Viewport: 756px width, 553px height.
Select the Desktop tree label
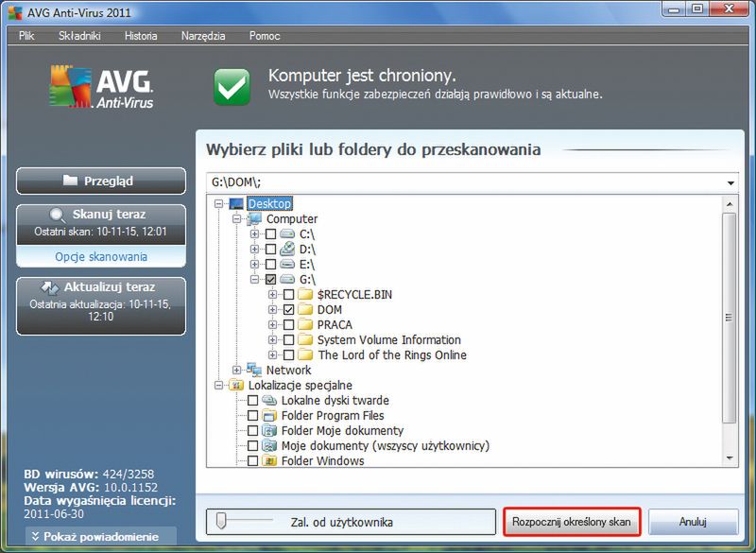[269, 203]
